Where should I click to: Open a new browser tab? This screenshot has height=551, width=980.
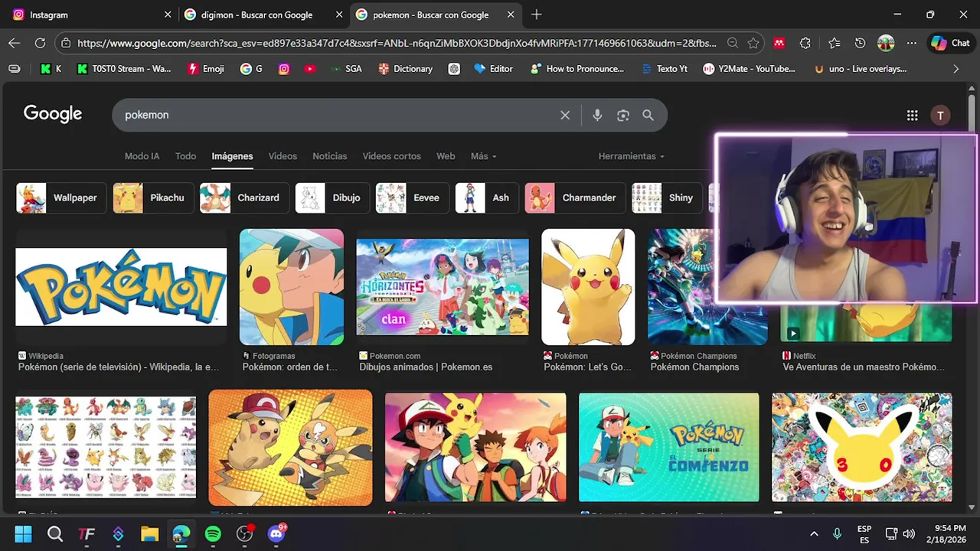coord(536,15)
